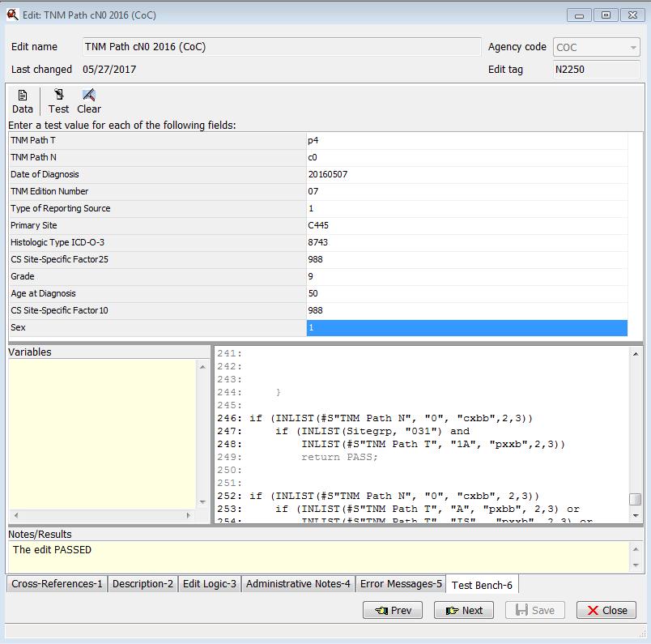Edit Type of Reporting Source value
Viewport: 651px width, 644px height.
[467, 208]
